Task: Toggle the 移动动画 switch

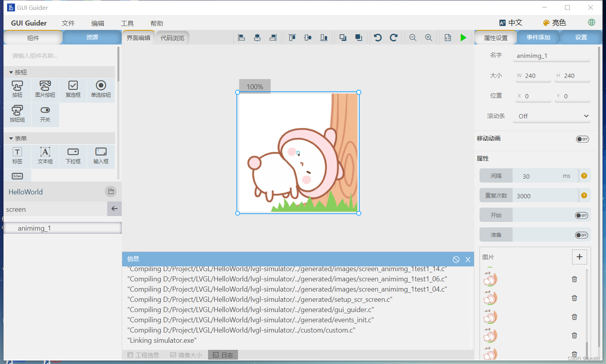Action: pyautogui.click(x=582, y=139)
